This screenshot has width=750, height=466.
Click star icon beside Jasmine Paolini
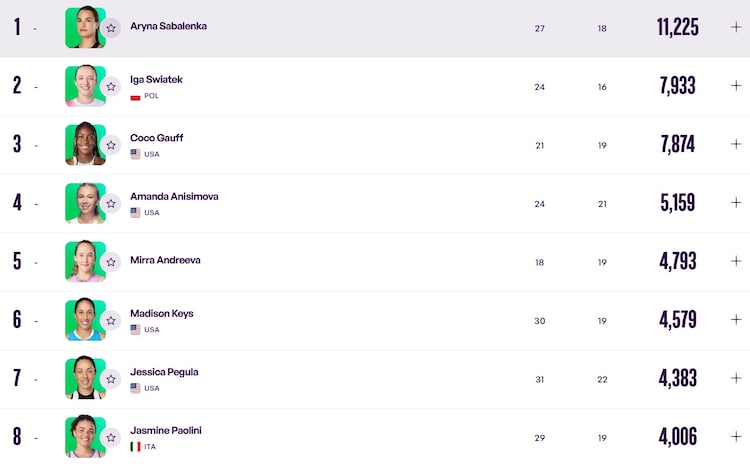coord(111,438)
